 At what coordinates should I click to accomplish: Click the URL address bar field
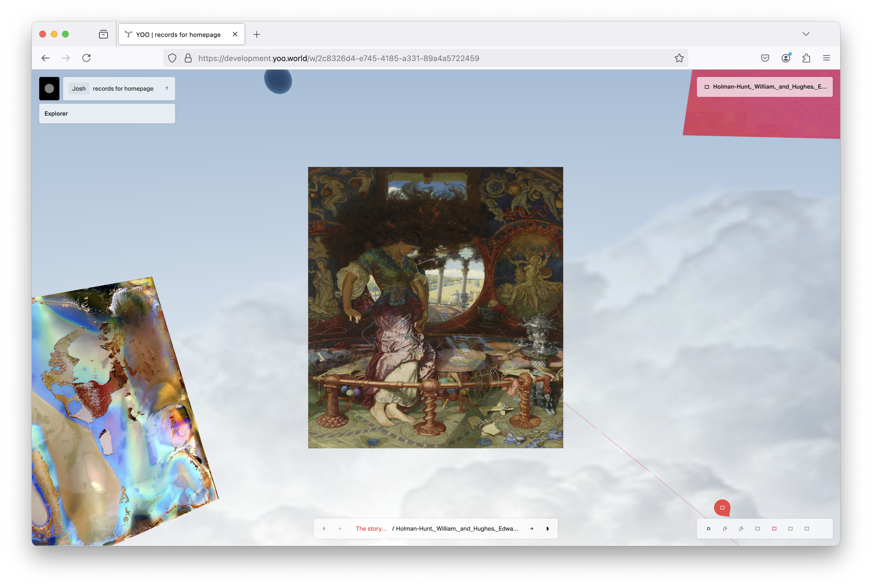(x=413, y=58)
